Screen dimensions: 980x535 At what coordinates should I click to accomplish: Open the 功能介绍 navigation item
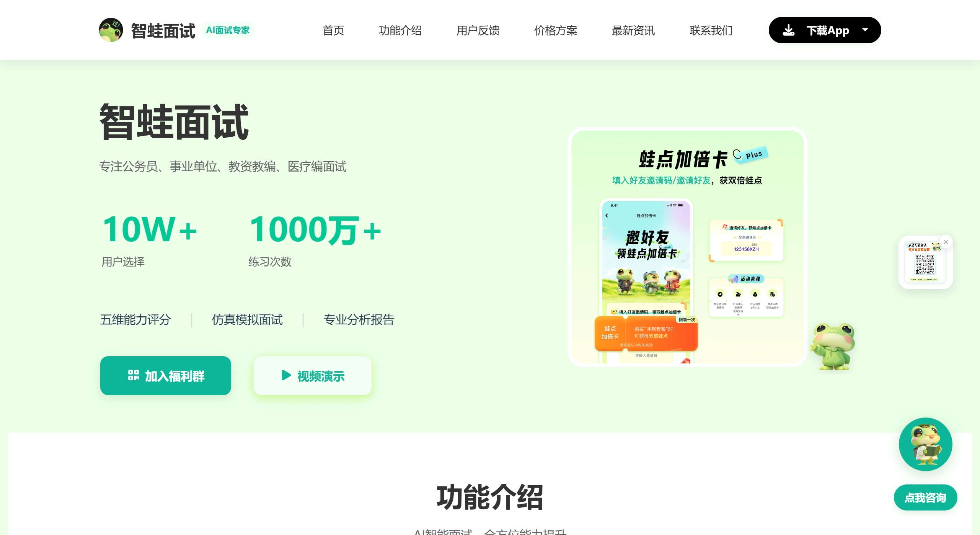(400, 31)
